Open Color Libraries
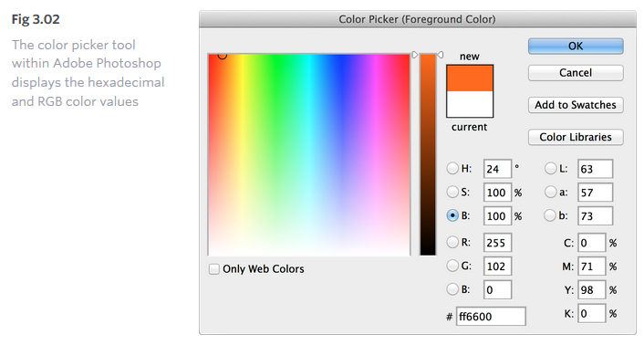 [x=576, y=137]
